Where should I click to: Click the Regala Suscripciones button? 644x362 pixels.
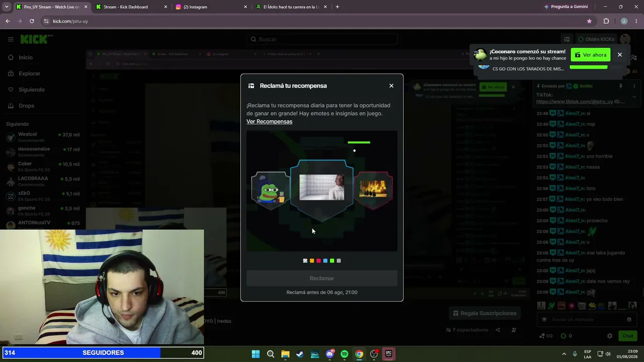[485, 313]
